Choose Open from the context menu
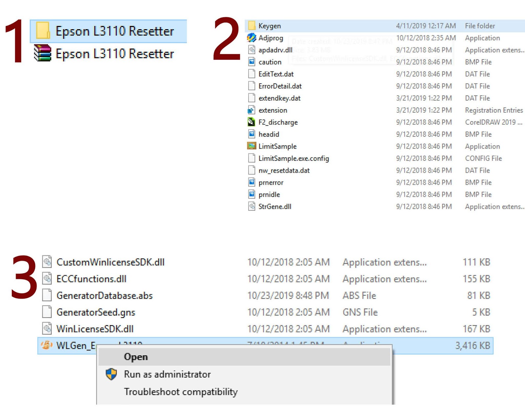 tap(136, 357)
